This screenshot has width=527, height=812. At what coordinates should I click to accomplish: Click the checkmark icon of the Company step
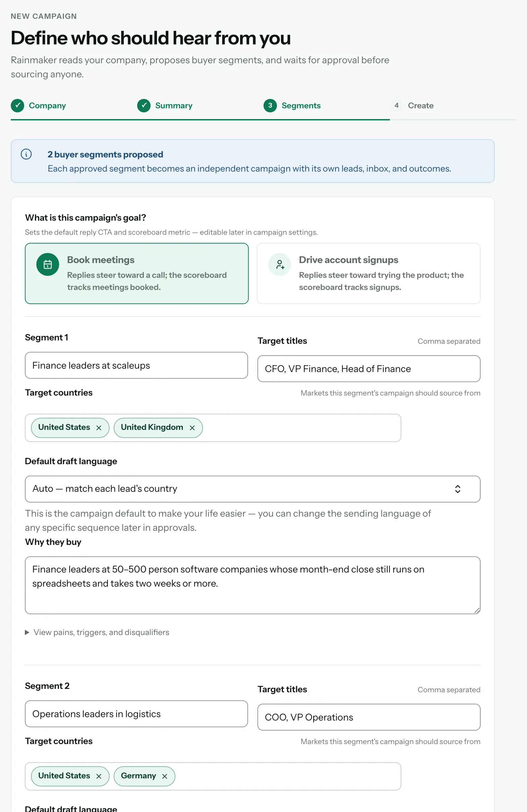17,105
